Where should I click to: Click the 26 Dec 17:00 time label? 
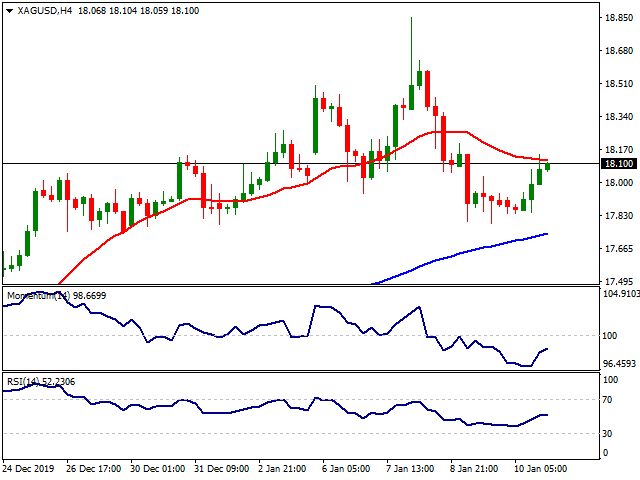pyautogui.click(x=93, y=469)
